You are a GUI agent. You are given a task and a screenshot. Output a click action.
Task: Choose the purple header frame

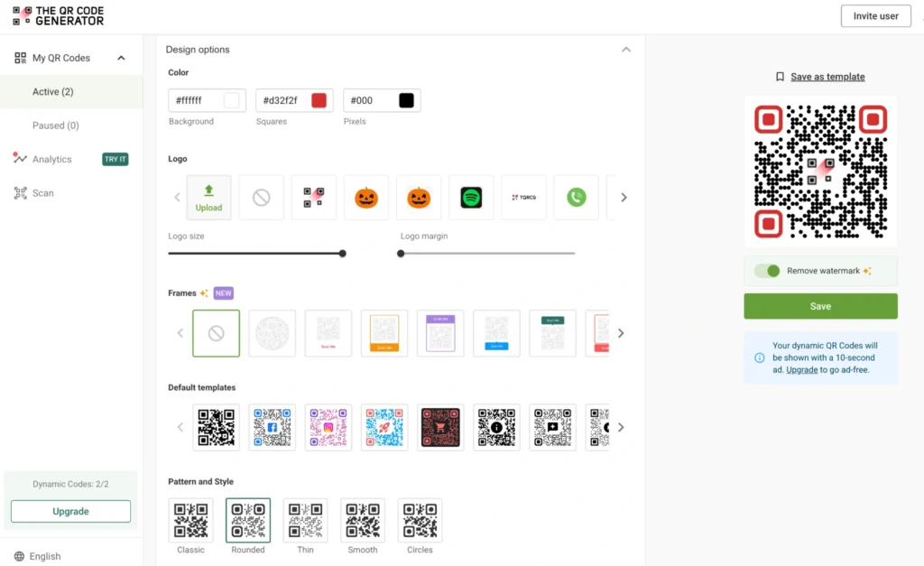440,333
